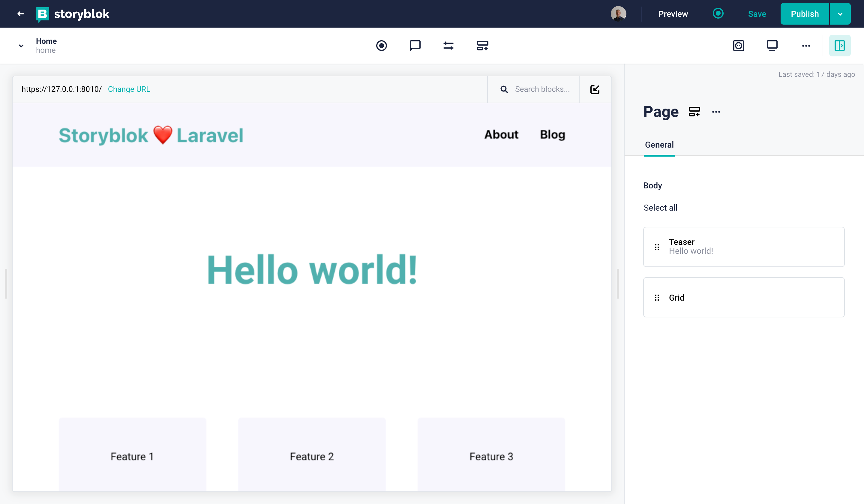Image resolution: width=864 pixels, height=504 pixels.
Task: Click the right preview resize handle
Action: [x=618, y=284]
